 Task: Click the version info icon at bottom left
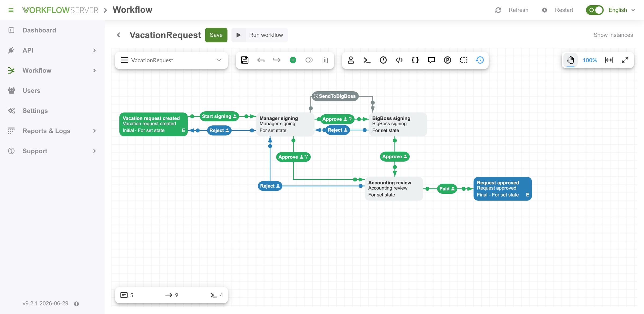(x=76, y=304)
